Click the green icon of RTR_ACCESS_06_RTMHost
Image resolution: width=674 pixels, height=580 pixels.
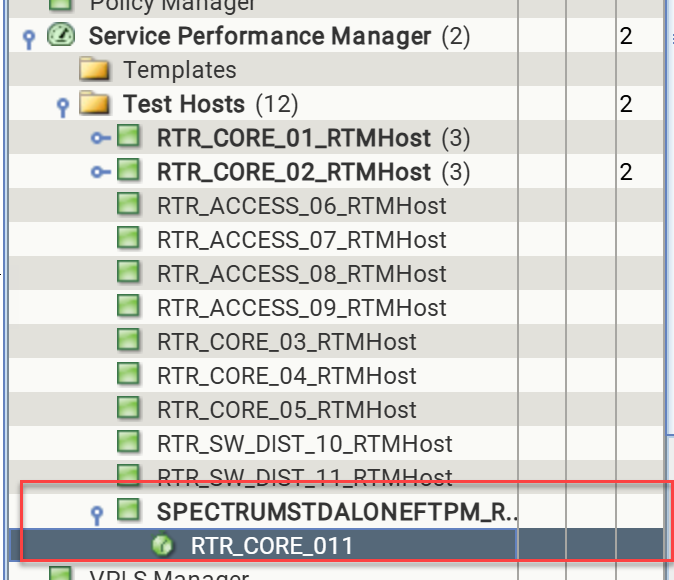pyautogui.click(x=128, y=204)
